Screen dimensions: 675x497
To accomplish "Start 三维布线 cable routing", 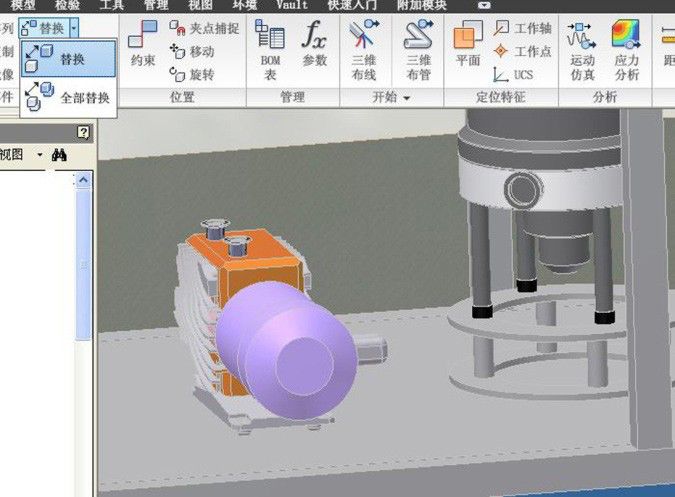I will [x=364, y=50].
